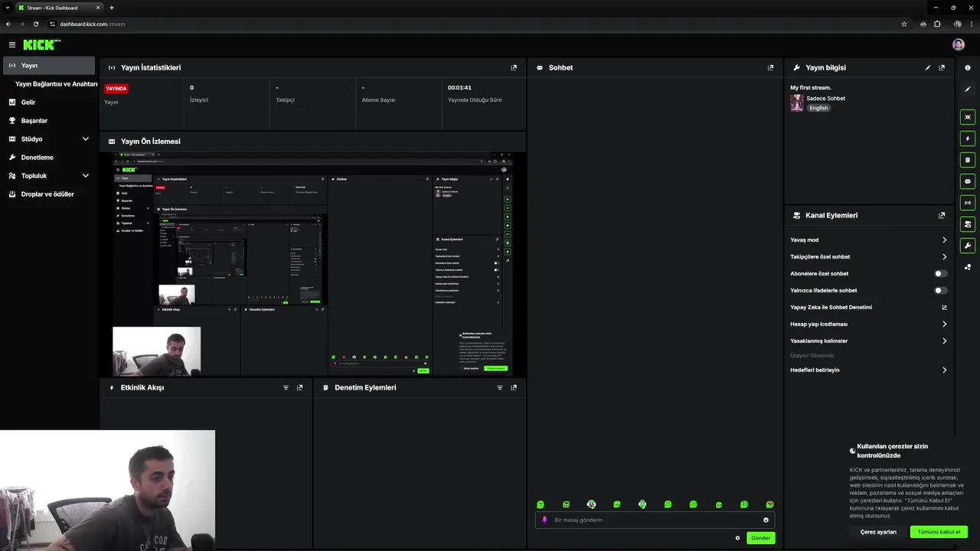Open the user profile avatar menu

(x=959, y=44)
